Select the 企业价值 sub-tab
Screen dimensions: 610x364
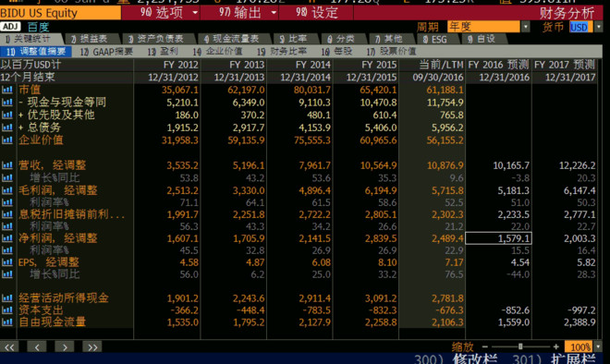tap(217, 52)
